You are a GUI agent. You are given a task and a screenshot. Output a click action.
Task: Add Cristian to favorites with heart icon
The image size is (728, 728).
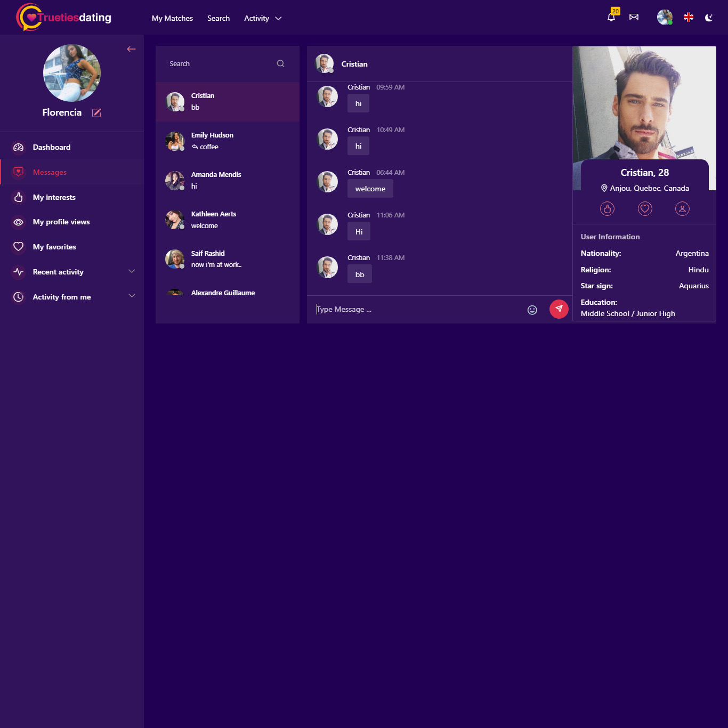(645, 209)
